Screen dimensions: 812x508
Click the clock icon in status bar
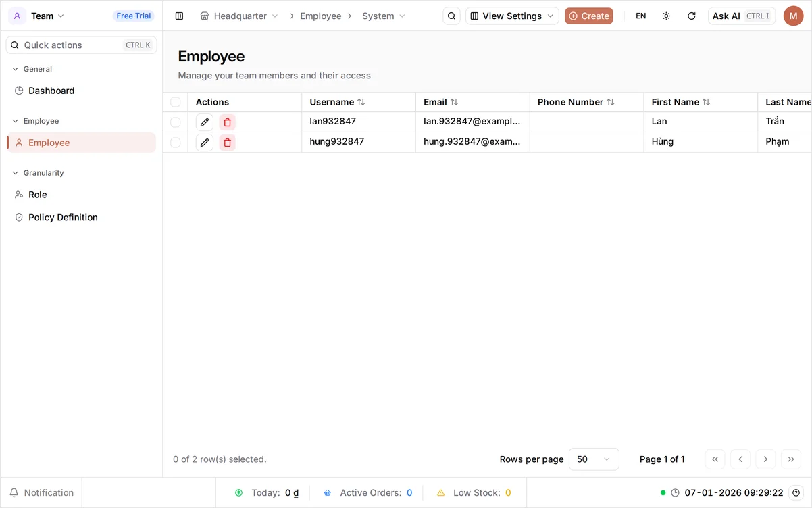[x=675, y=493]
